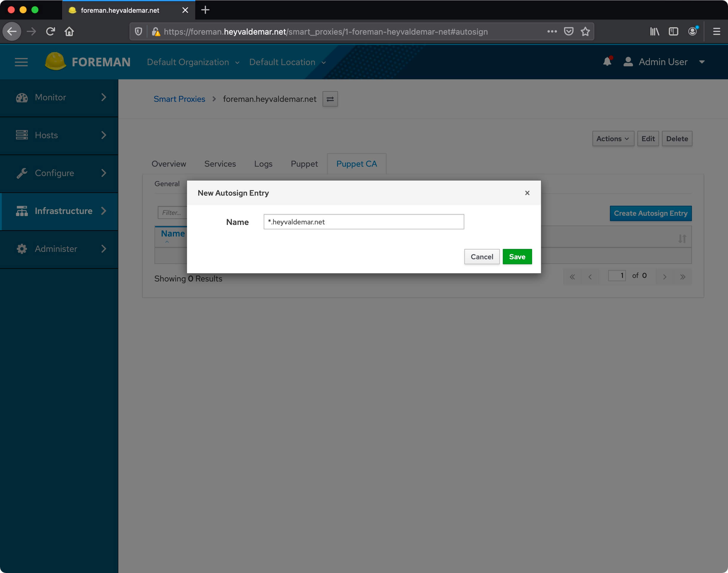Click the Administer sidebar icon
The height and width of the screenshot is (573, 728).
(21, 249)
